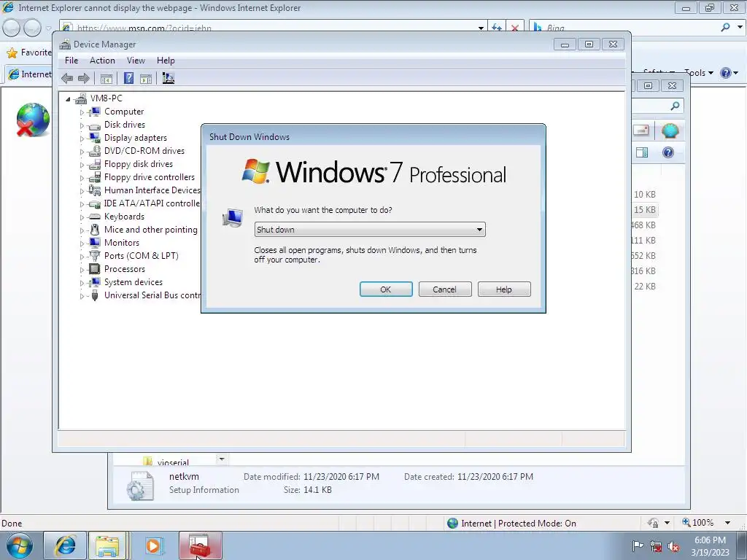
Task: Click the Forward arrow in Device Manager toolbar
Action: click(x=83, y=78)
